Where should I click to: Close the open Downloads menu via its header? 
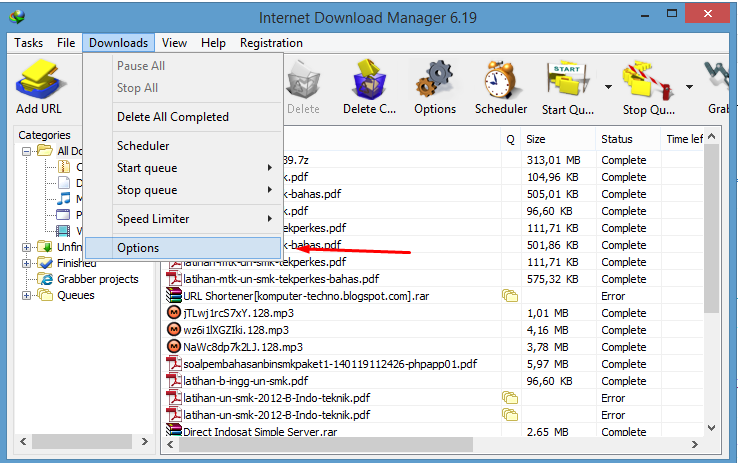pos(119,43)
